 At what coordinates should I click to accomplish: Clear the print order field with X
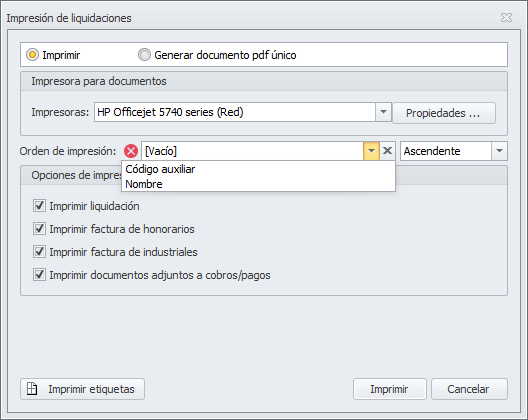pyautogui.click(x=387, y=151)
